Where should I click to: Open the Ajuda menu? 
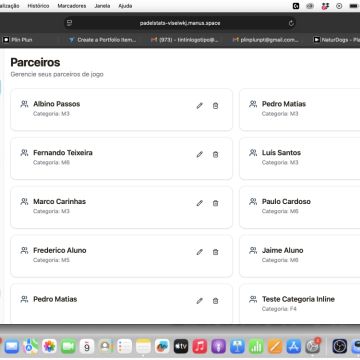point(125,6)
